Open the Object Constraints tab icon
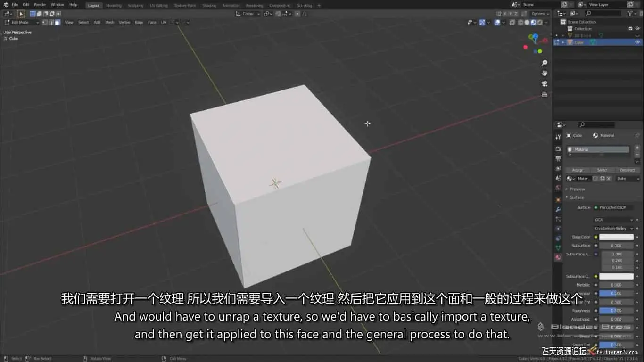Image resolution: width=644 pixels, height=362 pixels. 558,239
